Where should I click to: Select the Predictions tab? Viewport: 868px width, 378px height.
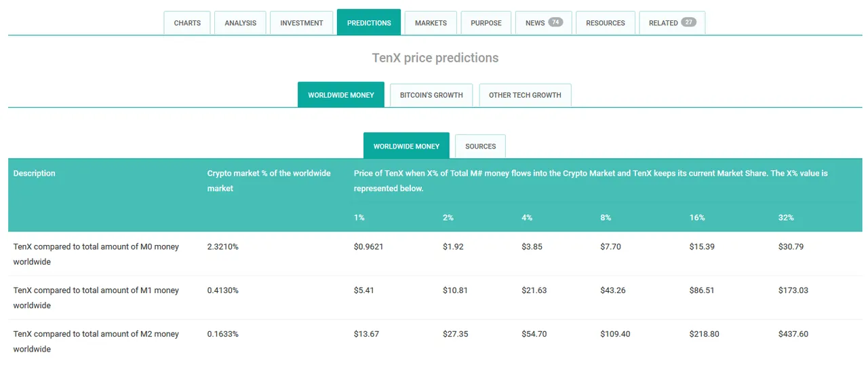click(x=369, y=22)
